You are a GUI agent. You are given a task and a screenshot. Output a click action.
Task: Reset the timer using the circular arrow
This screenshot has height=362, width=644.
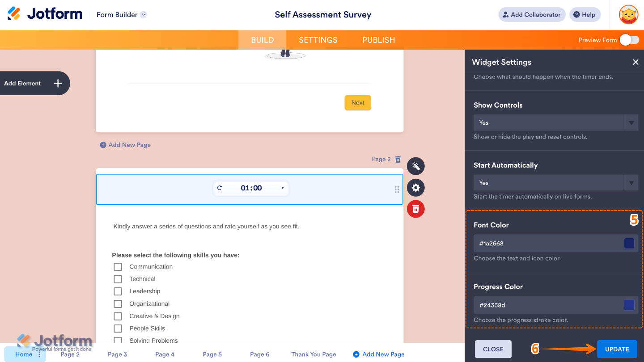(x=220, y=188)
